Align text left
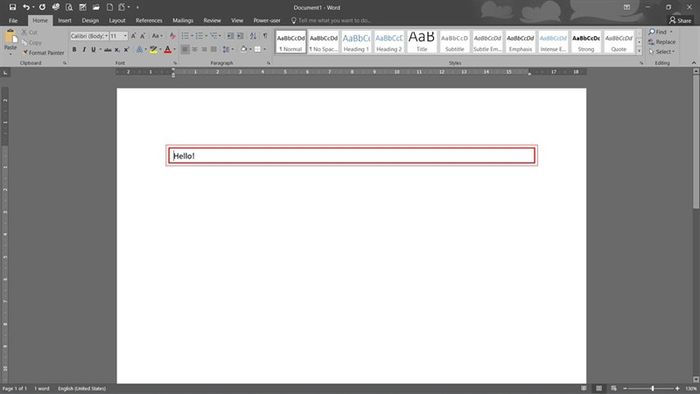Screen dimensions: 700x394 [185, 50]
